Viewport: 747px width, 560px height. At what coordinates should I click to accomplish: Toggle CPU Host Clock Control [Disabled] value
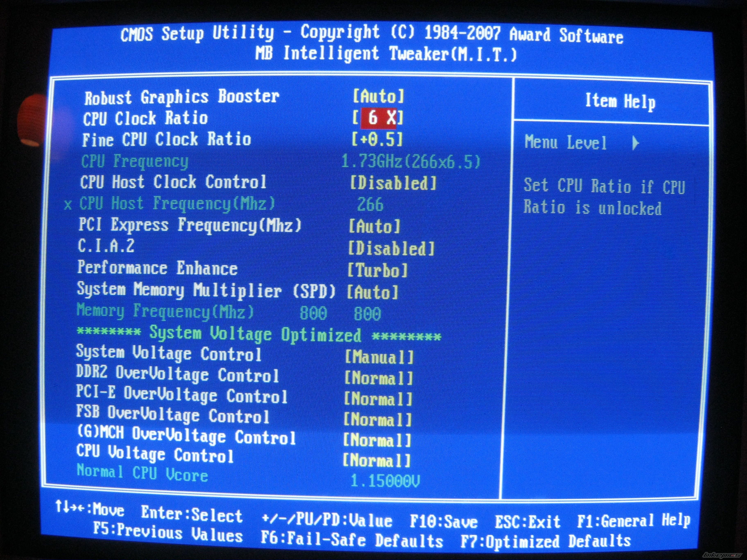[393, 183]
